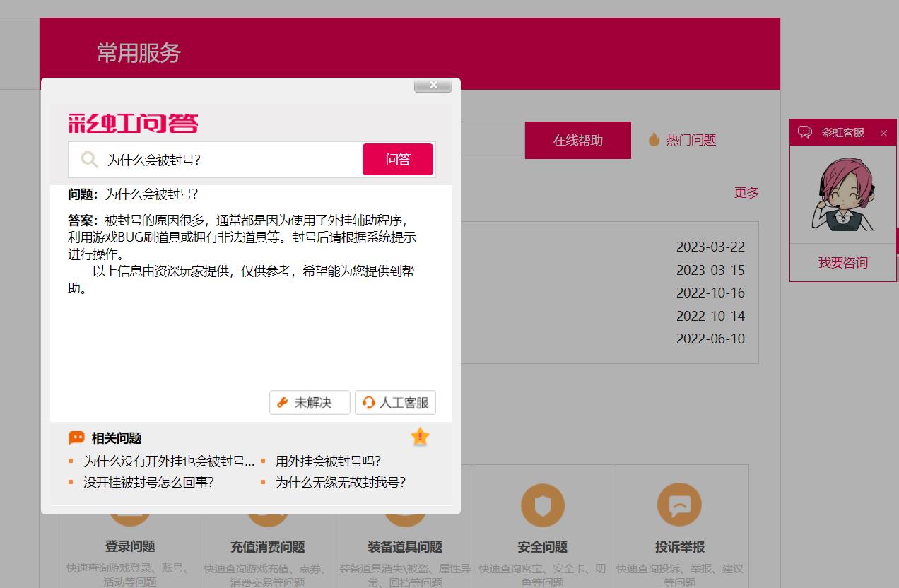The width and height of the screenshot is (899, 588).
Task: Click the flame icon next to 热门问题
Action: (x=654, y=140)
